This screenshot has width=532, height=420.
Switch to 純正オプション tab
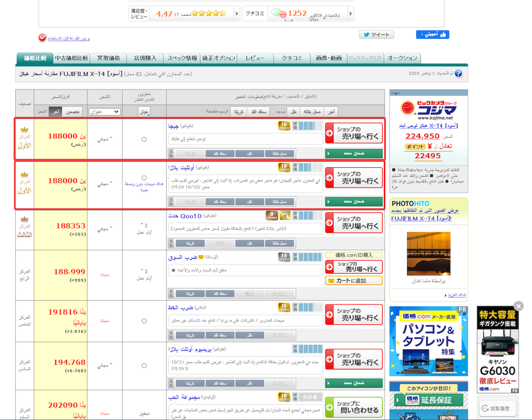tap(218, 58)
